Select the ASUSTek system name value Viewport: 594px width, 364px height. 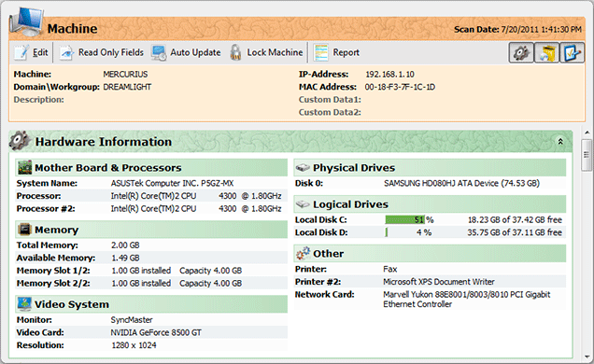[x=173, y=184]
